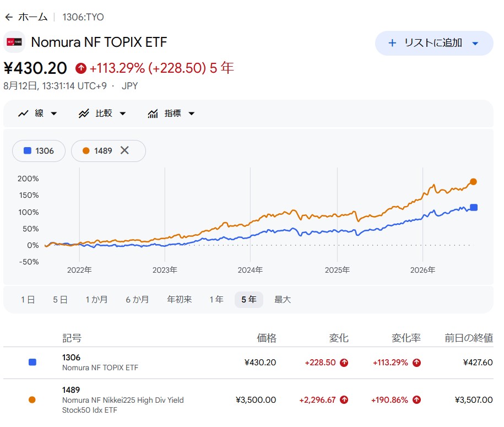This screenshot has height=427, width=504.
Task: Click the red up-arrow beside +113.29% header
Action: (x=80, y=68)
